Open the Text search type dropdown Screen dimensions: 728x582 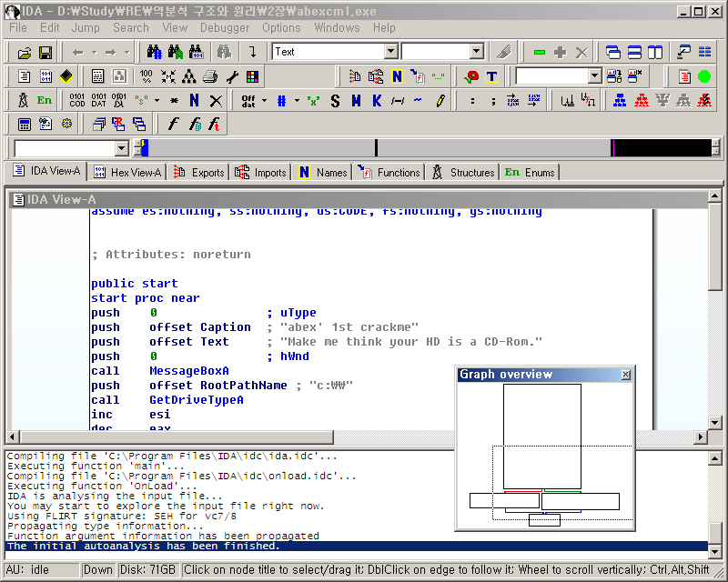click(x=391, y=52)
